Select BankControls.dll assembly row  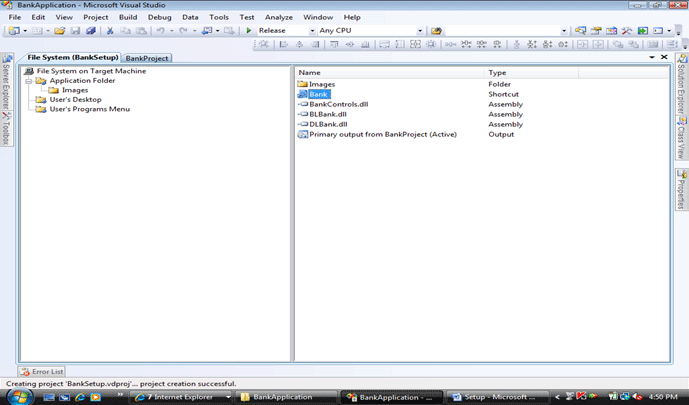tap(338, 104)
